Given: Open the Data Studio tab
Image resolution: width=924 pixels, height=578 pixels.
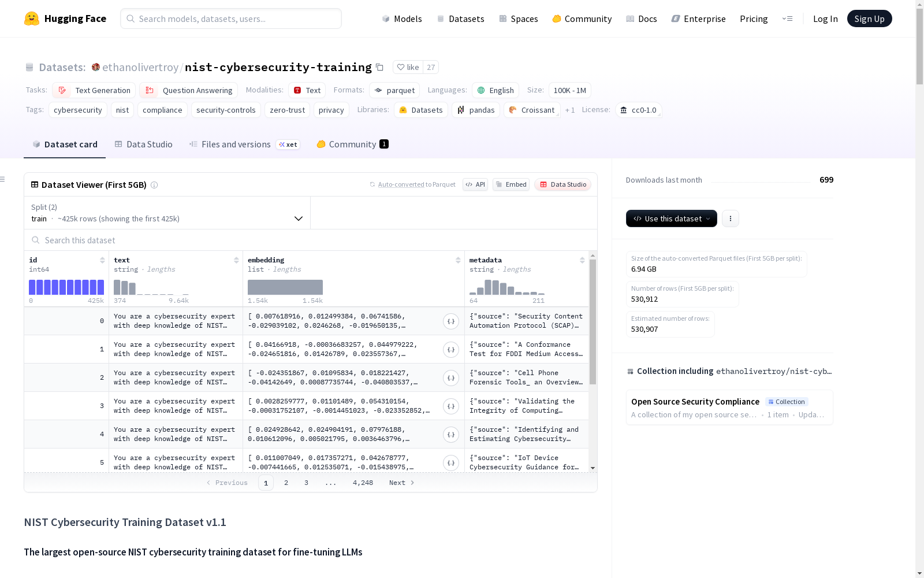Looking at the screenshot, I should pyautogui.click(x=144, y=144).
